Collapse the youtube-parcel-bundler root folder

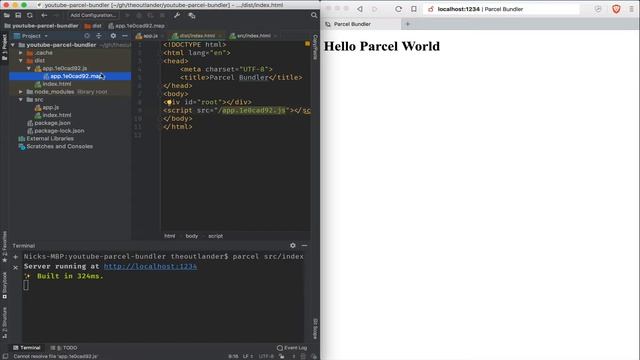click(x=13, y=45)
